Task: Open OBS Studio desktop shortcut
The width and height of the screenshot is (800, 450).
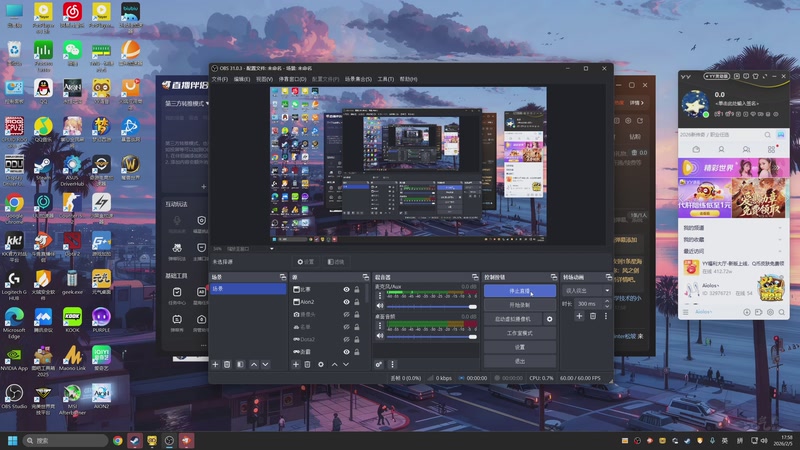Action: click(14, 396)
